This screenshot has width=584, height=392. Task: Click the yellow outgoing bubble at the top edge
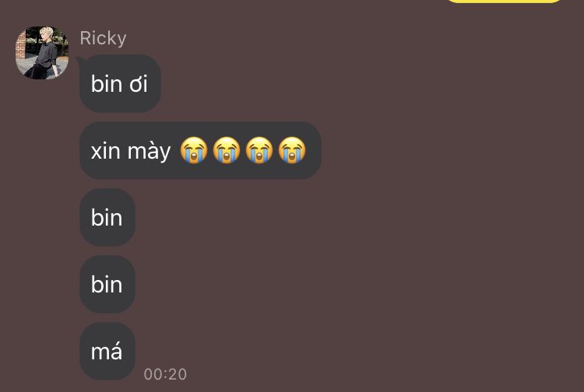[x=505, y=2]
